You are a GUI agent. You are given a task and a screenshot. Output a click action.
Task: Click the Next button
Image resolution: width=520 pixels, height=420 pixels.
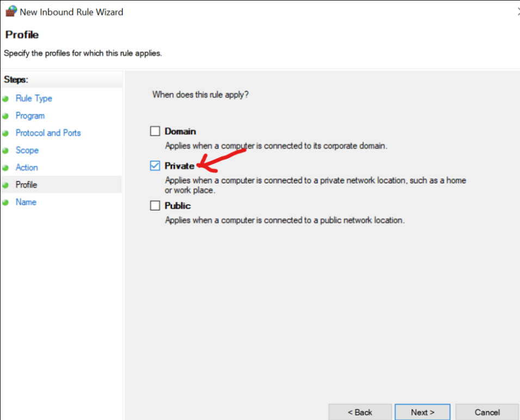[x=423, y=412]
